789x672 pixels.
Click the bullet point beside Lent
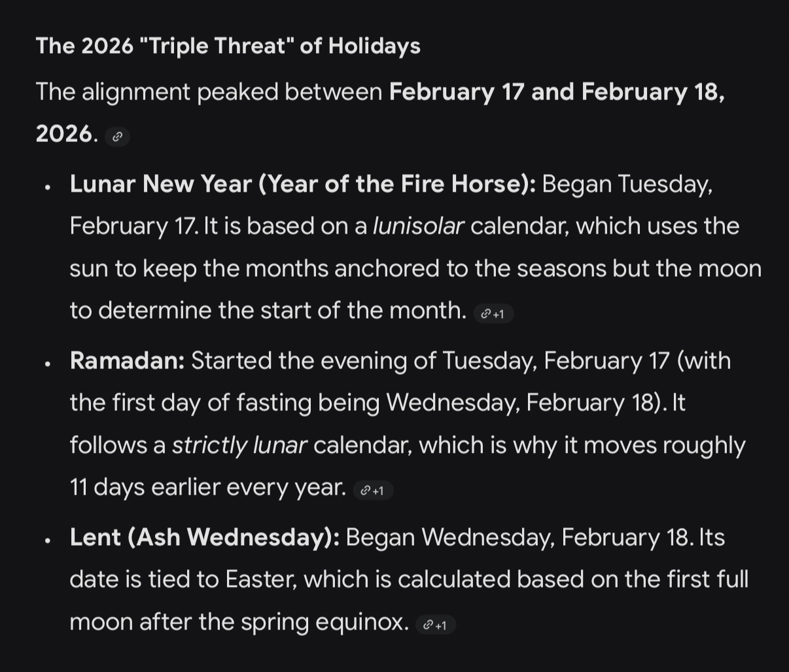pyautogui.click(x=48, y=540)
